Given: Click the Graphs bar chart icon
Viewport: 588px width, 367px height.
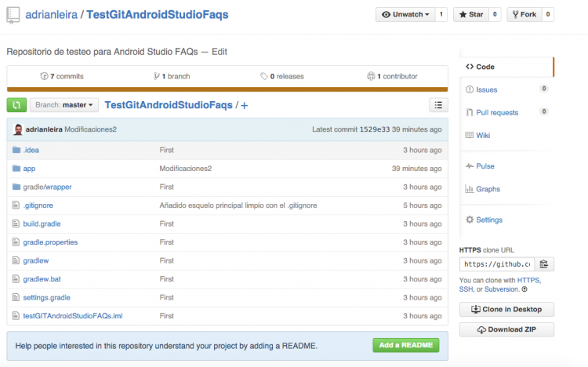Looking at the screenshot, I should (469, 189).
